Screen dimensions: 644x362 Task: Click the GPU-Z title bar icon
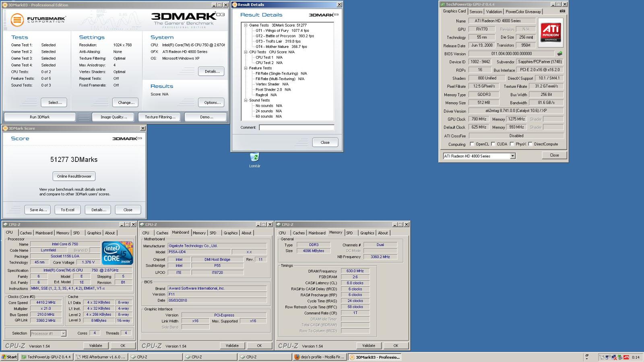point(443,4)
